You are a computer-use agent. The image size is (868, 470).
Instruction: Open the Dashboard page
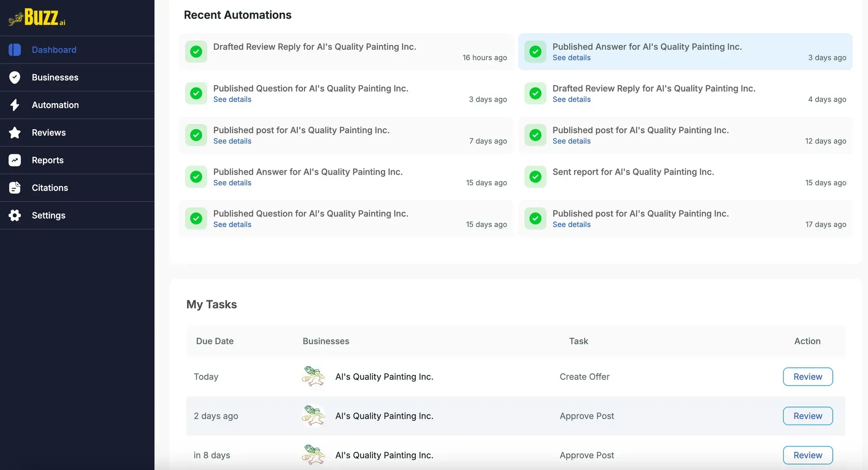click(77, 50)
